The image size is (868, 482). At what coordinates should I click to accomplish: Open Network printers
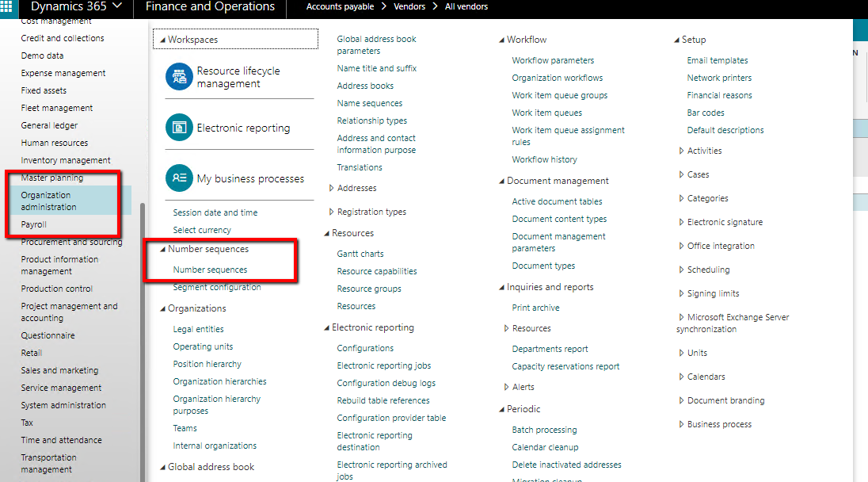pyautogui.click(x=720, y=78)
